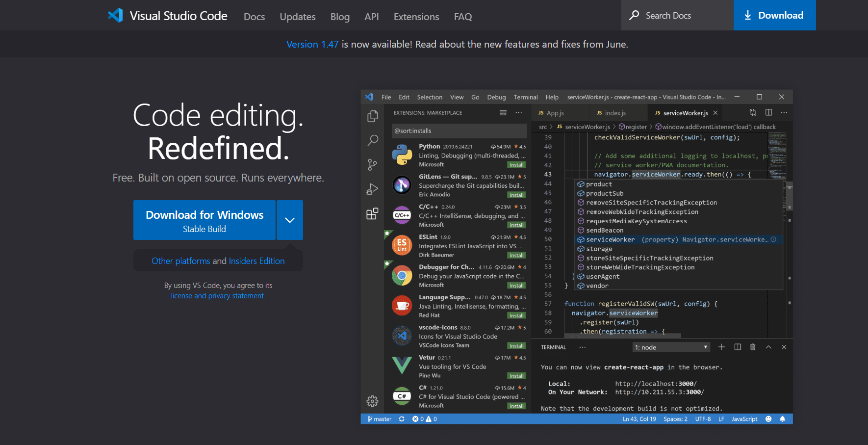The height and width of the screenshot is (445, 868).
Task: Click Download for Windows Stable Build
Action: 204,220
